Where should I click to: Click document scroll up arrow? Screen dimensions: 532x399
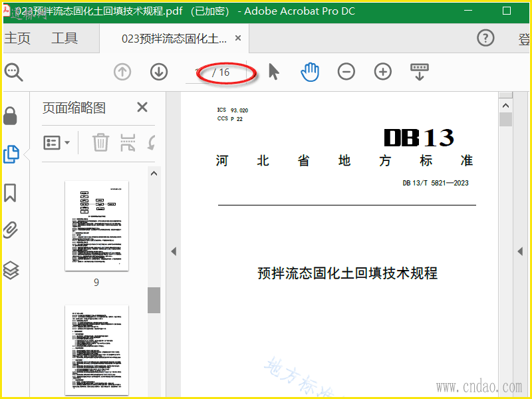(505, 106)
